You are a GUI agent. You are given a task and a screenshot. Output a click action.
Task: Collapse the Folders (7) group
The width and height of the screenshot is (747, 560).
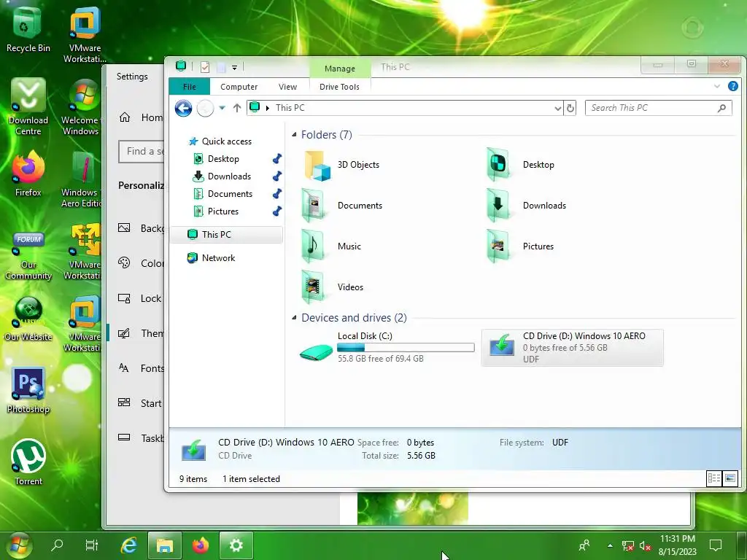[294, 135]
